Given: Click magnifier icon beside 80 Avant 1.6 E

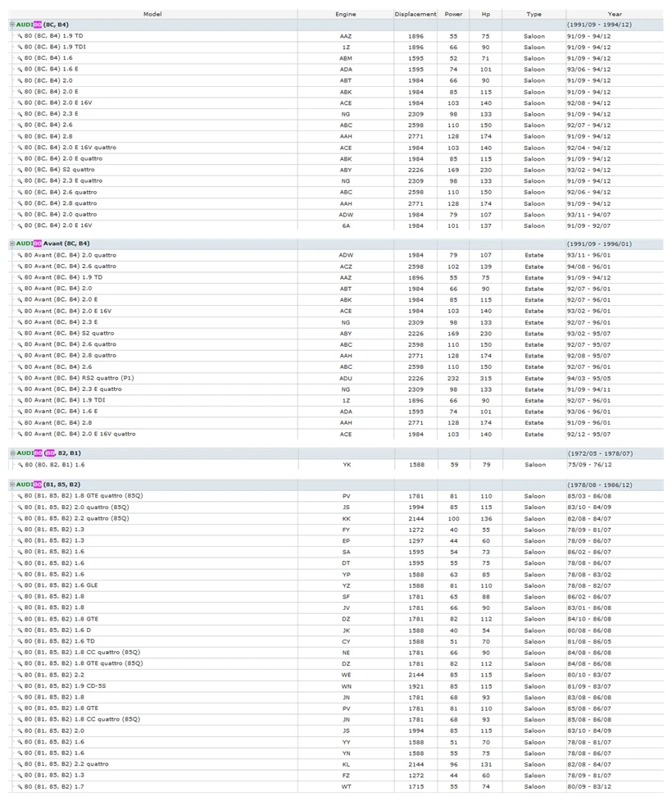Looking at the screenshot, I should click(x=20, y=412).
